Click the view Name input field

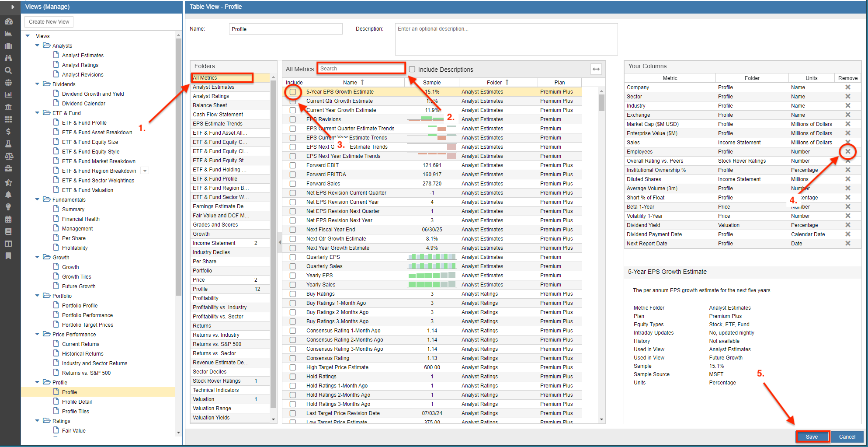285,29
